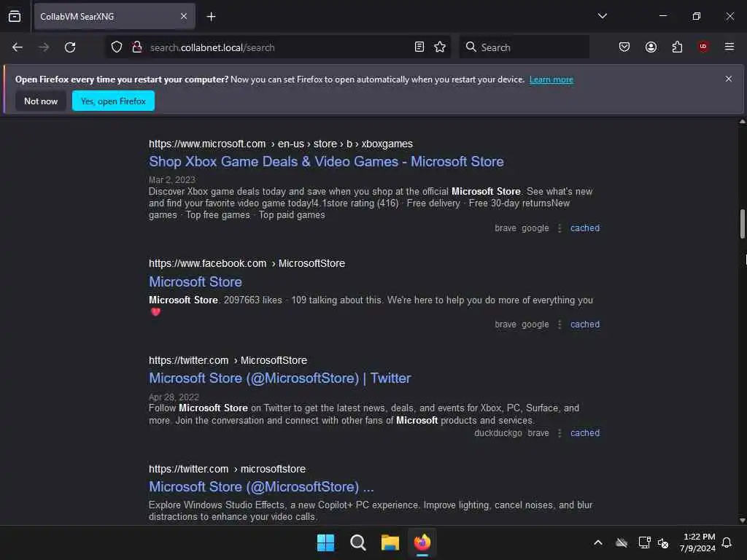The width and height of the screenshot is (747, 560).
Task: Select Yes, open Firefox button
Action: tap(113, 101)
